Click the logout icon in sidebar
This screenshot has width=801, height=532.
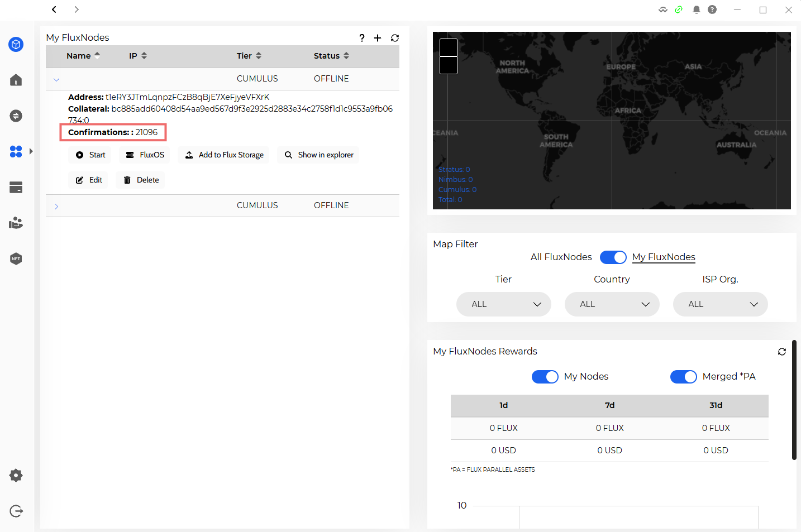click(x=16, y=511)
